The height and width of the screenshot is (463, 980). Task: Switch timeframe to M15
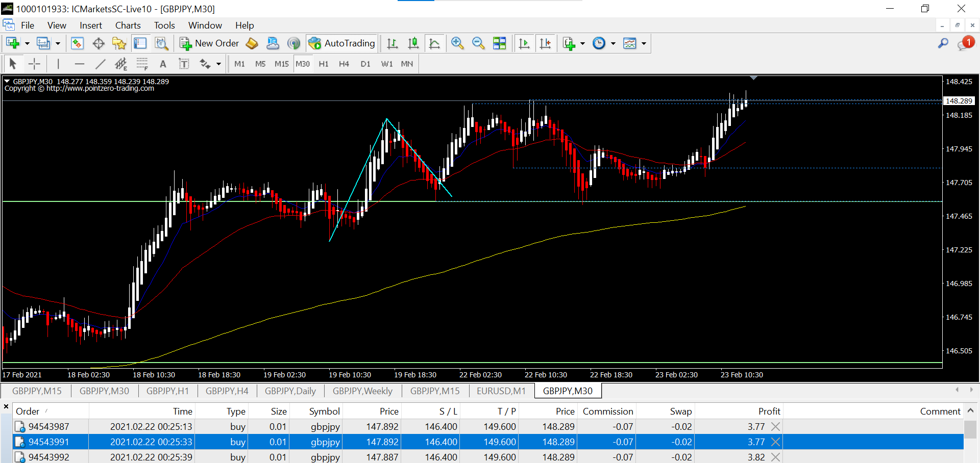coord(281,64)
